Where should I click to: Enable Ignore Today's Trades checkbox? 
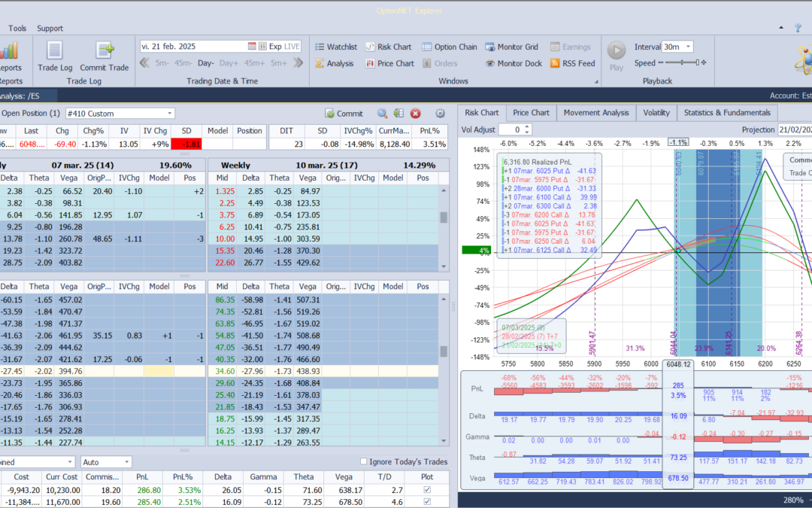[x=365, y=462]
